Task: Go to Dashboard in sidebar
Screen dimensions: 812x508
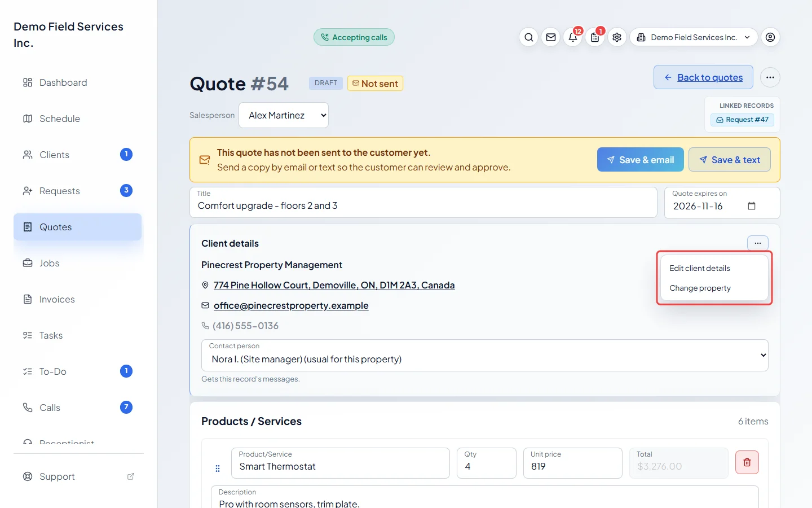Action: point(78,82)
